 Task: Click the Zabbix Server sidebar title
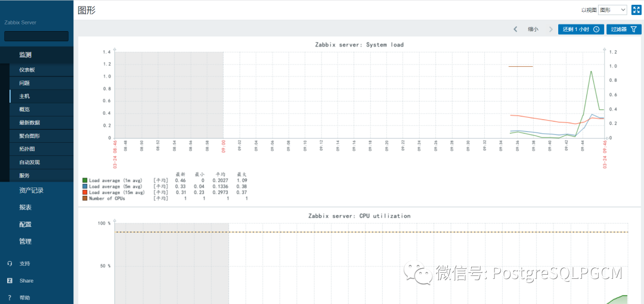click(20, 23)
